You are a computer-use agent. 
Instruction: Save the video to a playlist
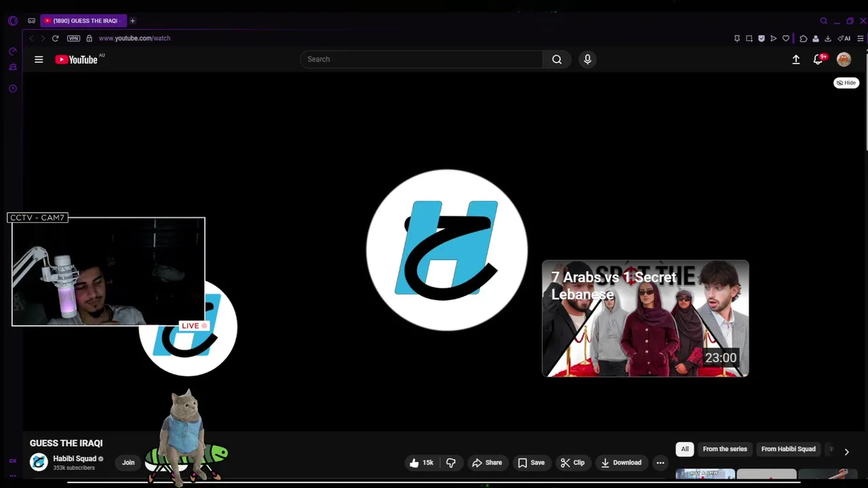pyautogui.click(x=531, y=463)
